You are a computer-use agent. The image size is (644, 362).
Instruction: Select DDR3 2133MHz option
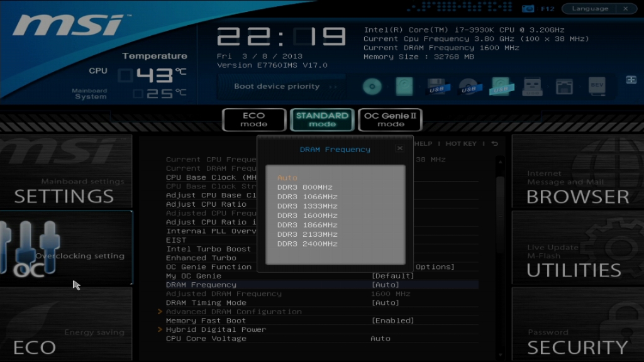(x=307, y=234)
